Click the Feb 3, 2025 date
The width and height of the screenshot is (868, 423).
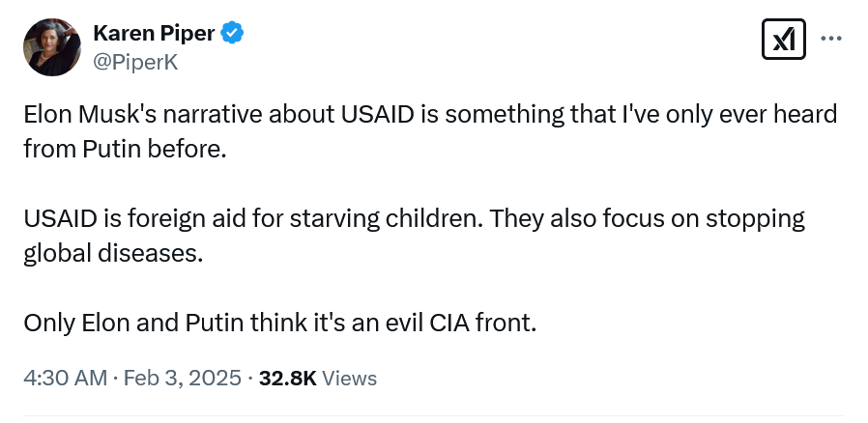182,379
